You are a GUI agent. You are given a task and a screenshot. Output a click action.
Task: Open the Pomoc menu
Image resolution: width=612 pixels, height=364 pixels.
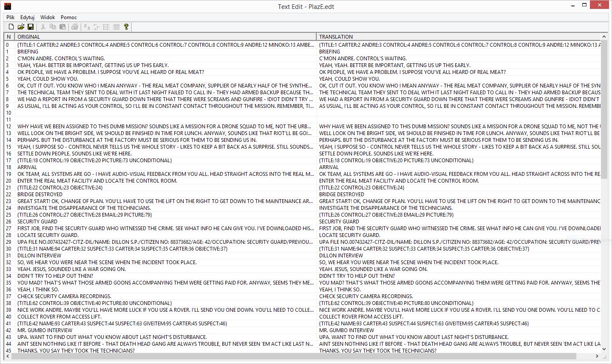click(x=69, y=17)
